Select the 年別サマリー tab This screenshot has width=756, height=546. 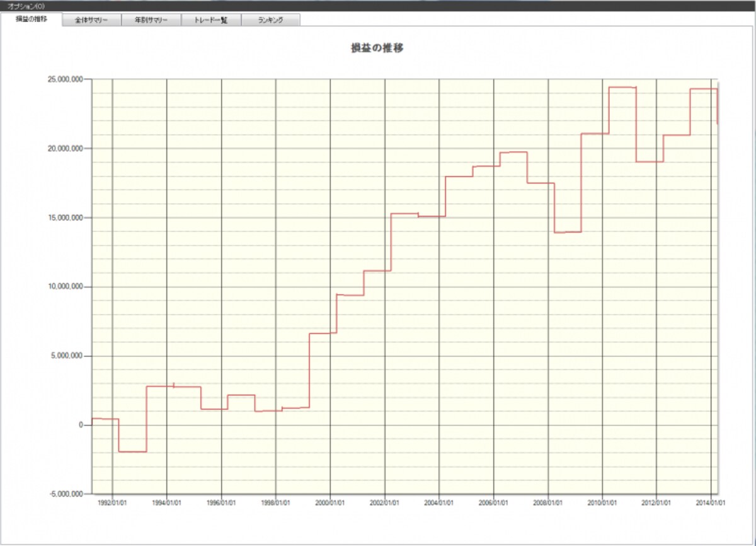pyautogui.click(x=151, y=20)
